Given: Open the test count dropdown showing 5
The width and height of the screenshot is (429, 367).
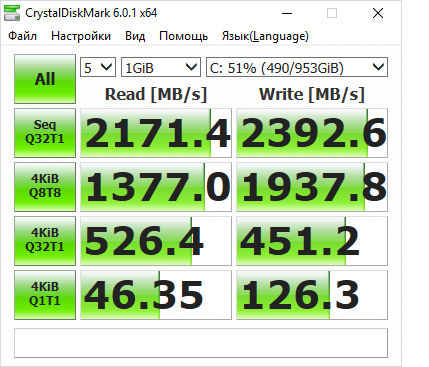Looking at the screenshot, I should click(x=98, y=67).
